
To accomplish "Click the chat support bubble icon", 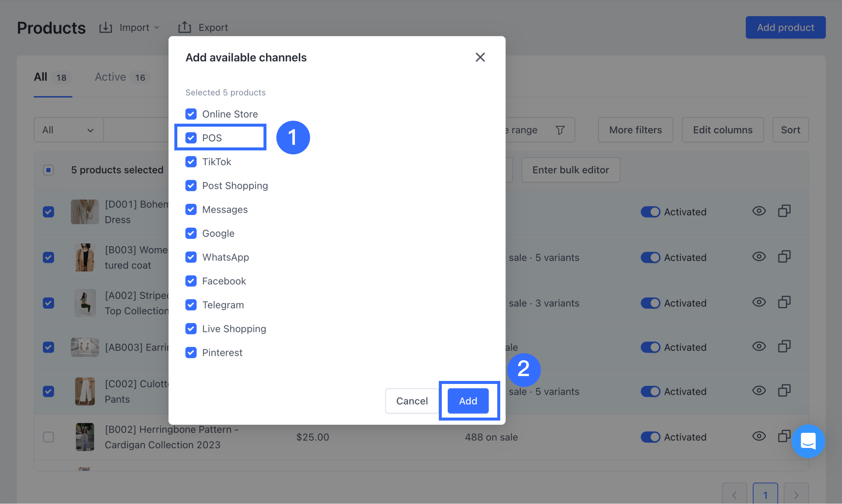I will click(808, 441).
